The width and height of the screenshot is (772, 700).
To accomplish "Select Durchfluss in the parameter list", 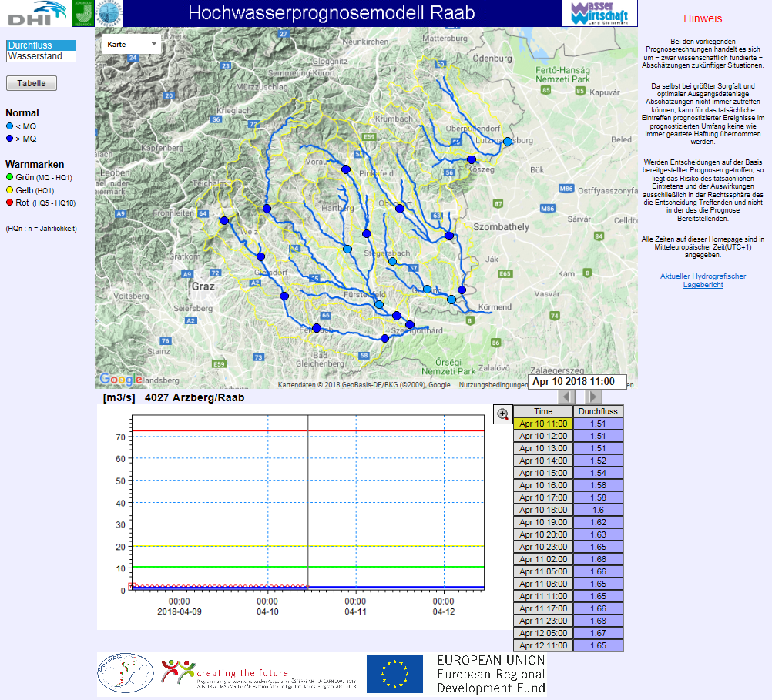I will click(x=42, y=45).
